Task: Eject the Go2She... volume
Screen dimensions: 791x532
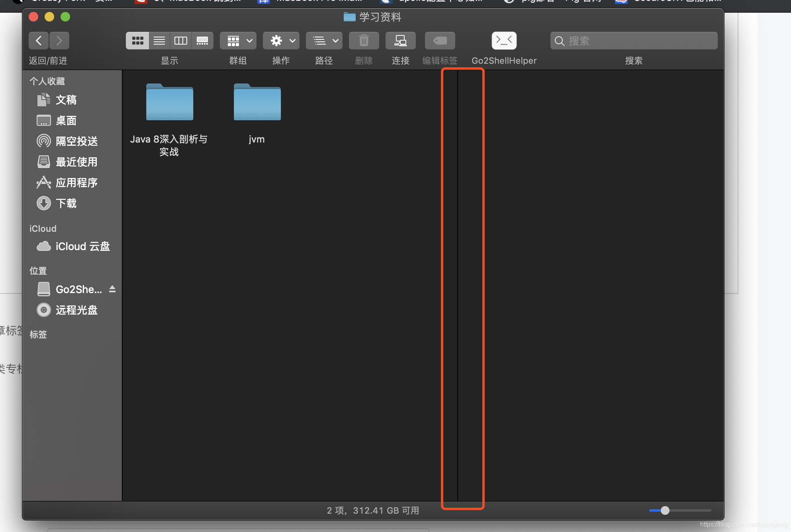Action: (112, 289)
